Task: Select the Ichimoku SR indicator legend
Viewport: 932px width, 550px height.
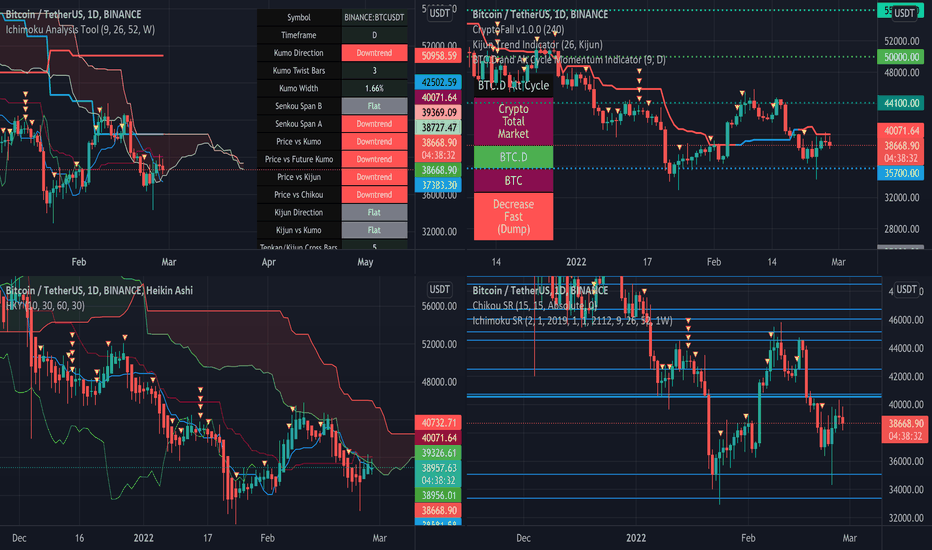Action: tap(572, 320)
